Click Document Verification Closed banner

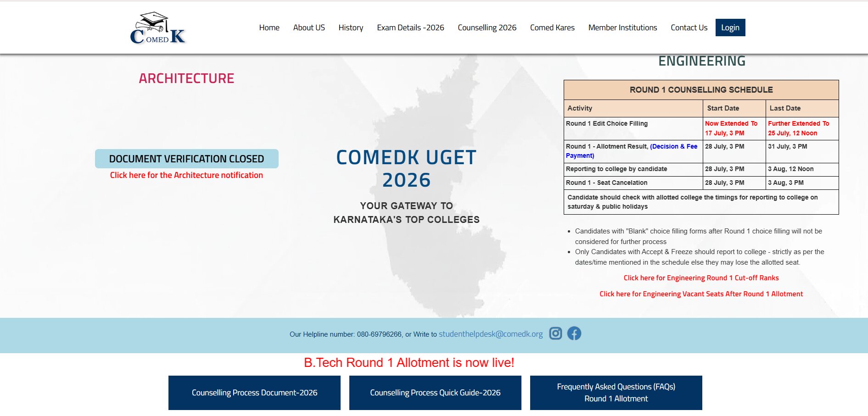click(x=186, y=159)
